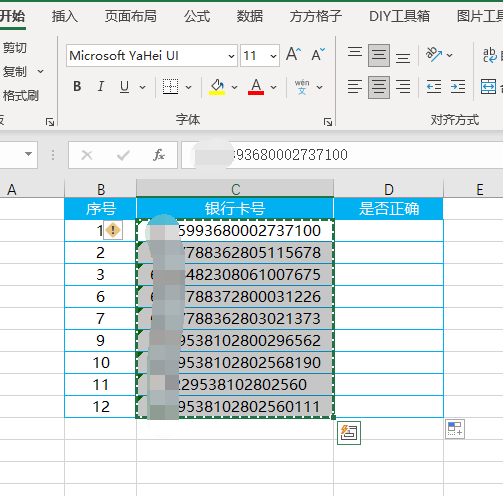This screenshot has width=503, height=496.
Task: Cancel formula entry with X icon
Action: (87, 155)
